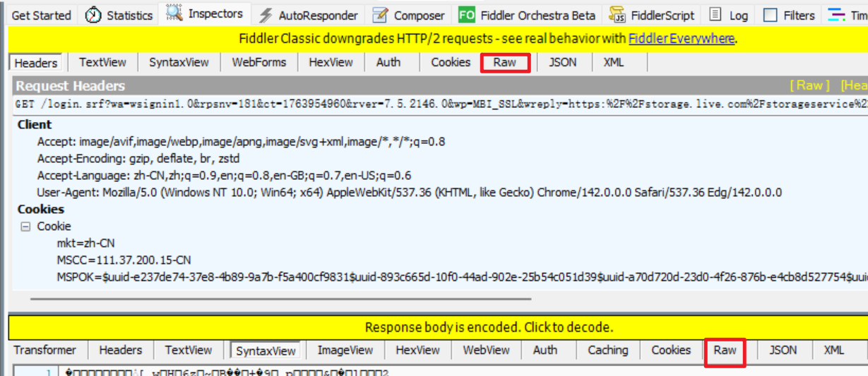Screen dimensions: 868x376
Task: Select the MSPOK cookie value
Action: click(x=462, y=277)
